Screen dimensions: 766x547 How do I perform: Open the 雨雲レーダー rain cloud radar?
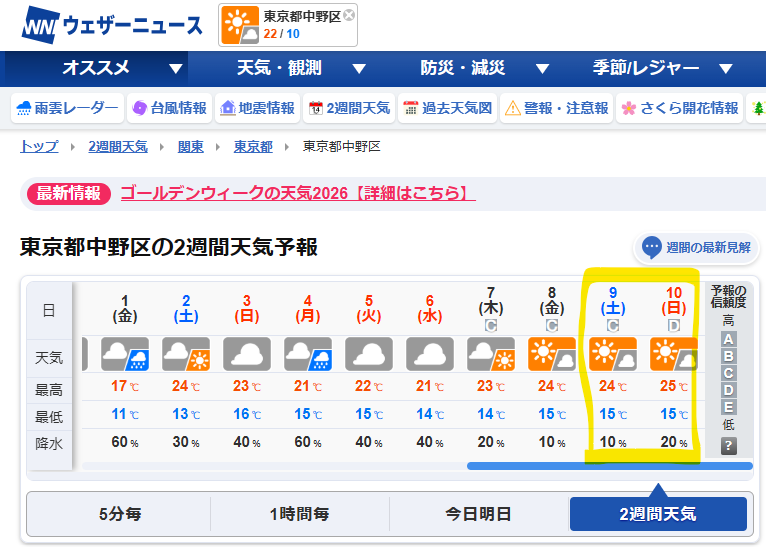click(x=67, y=108)
